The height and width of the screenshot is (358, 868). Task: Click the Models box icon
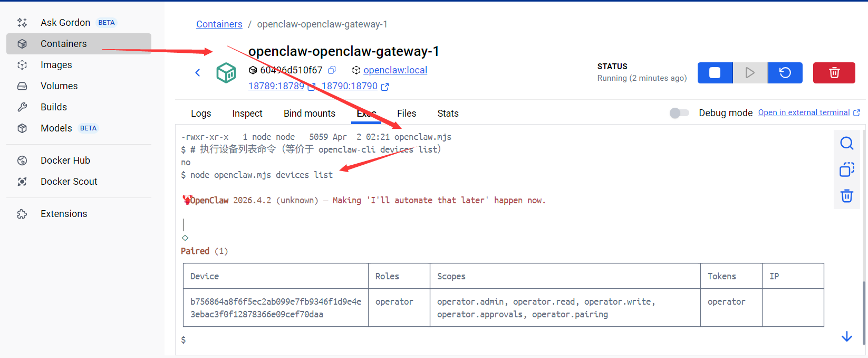[x=22, y=128]
